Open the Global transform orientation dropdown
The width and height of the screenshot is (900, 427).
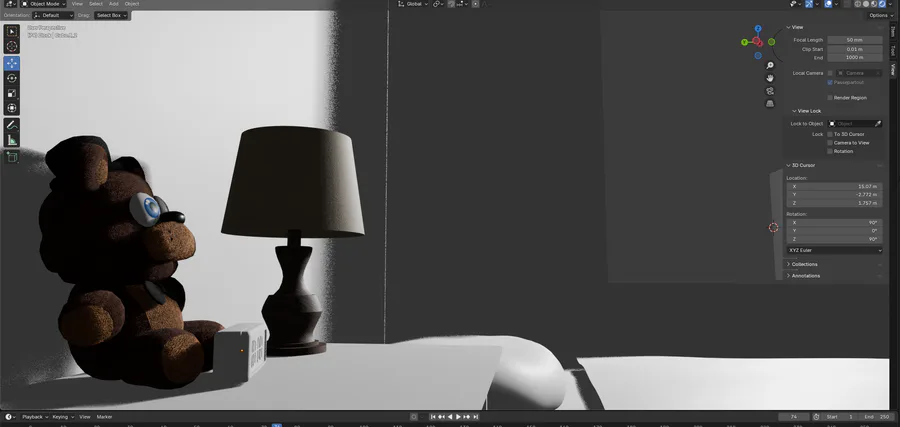tap(413, 3)
